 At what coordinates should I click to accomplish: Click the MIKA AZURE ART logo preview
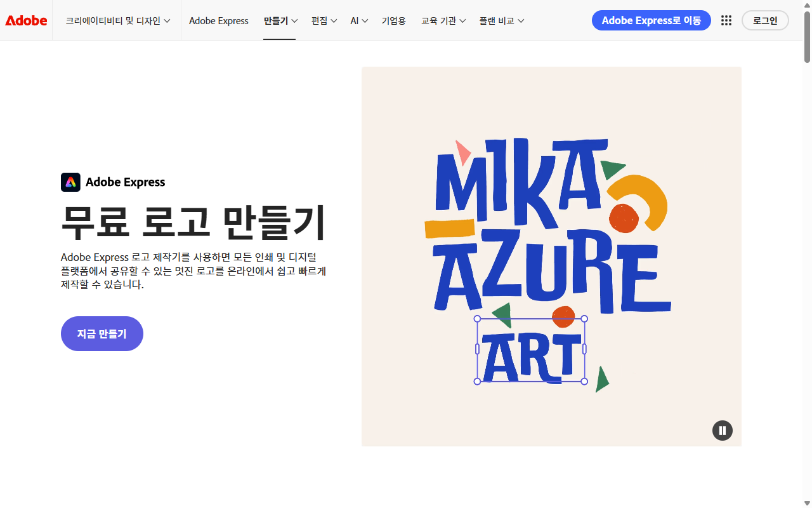tap(551, 256)
